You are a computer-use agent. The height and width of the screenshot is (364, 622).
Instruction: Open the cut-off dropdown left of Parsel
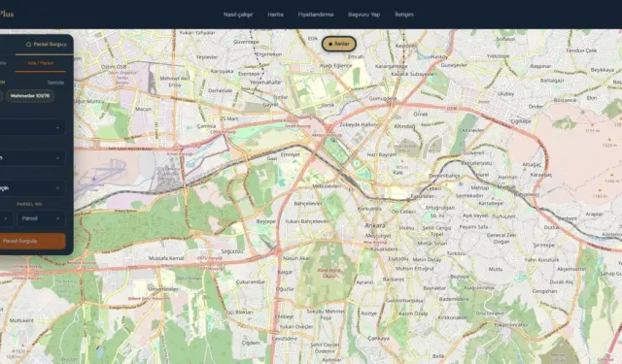pos(6,218)
